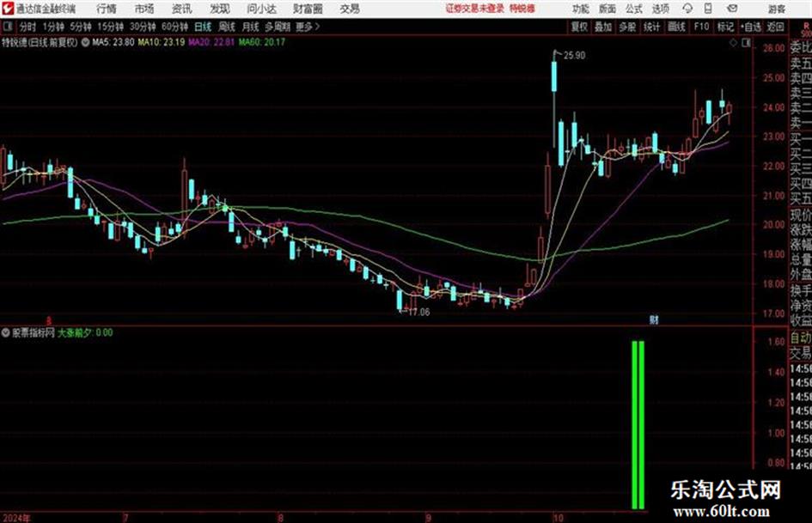Open the 市场 menu
Screen dimensions: 812x523
point(144,9)
